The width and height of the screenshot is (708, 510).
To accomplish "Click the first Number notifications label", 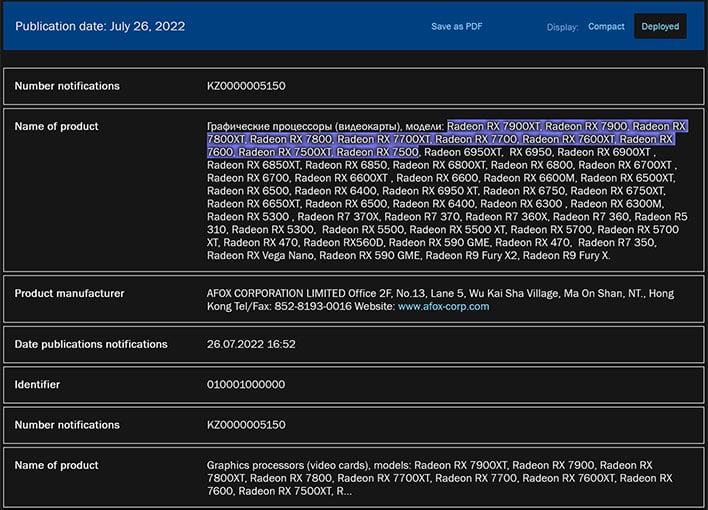I will click(x=67, y=86).
